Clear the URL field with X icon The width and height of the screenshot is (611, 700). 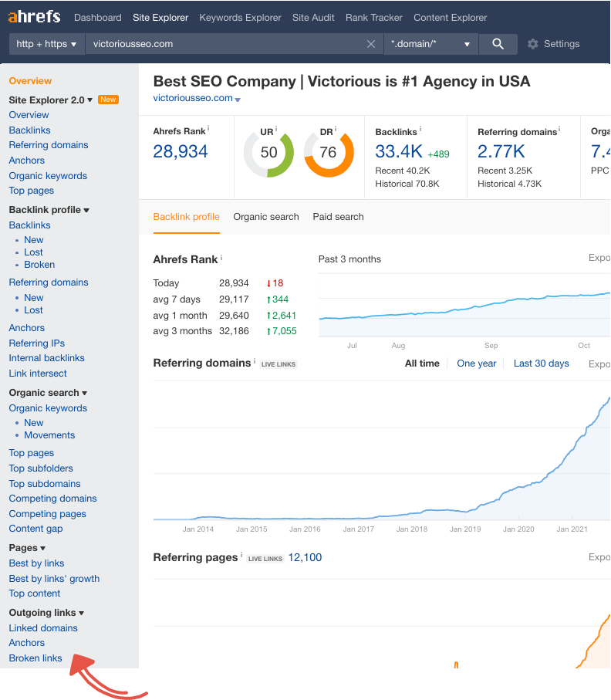pyautogui.click(x=371, y=44)
